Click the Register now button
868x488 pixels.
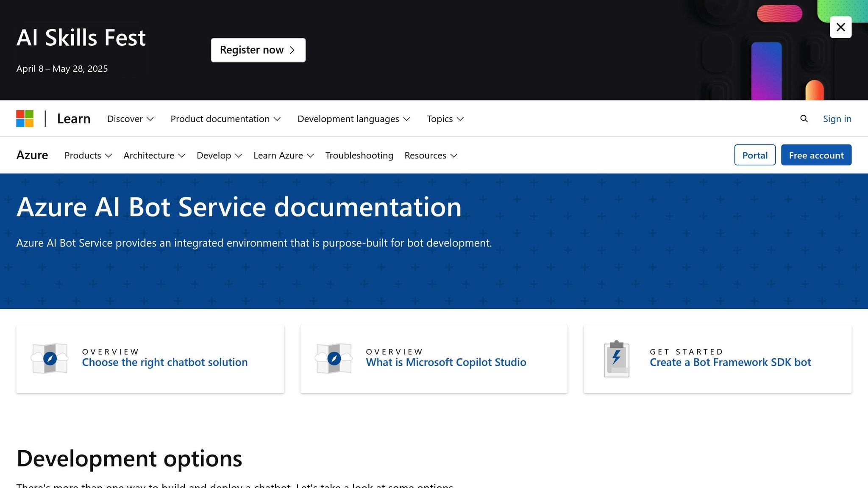click(258, 50)
